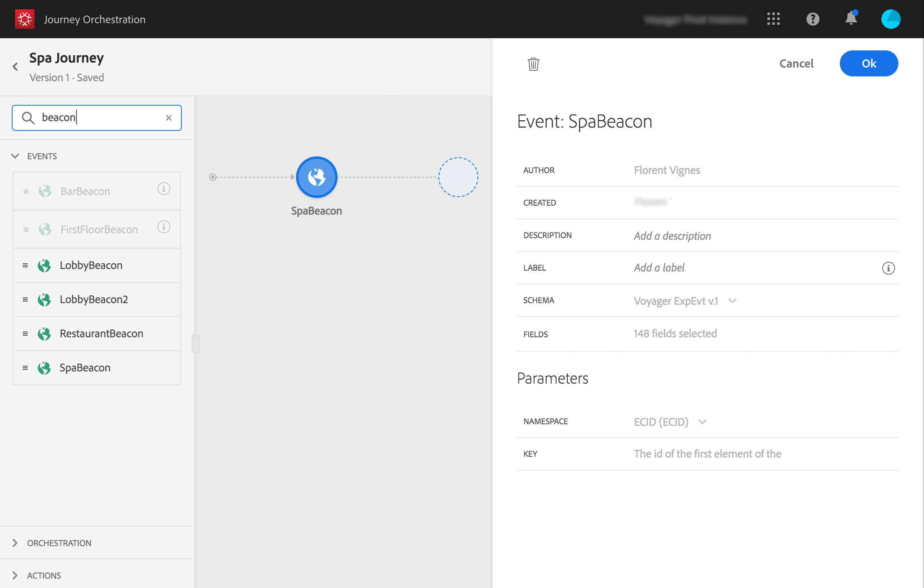The height and width of the screenshot is (588, 924).
Task: Select RestaurantBeacon in the events list
Action: (x=101, y=334)
